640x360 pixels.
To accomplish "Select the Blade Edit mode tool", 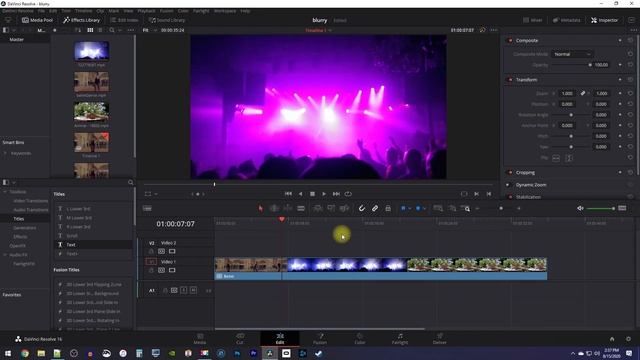I will [x=301, y=209].
